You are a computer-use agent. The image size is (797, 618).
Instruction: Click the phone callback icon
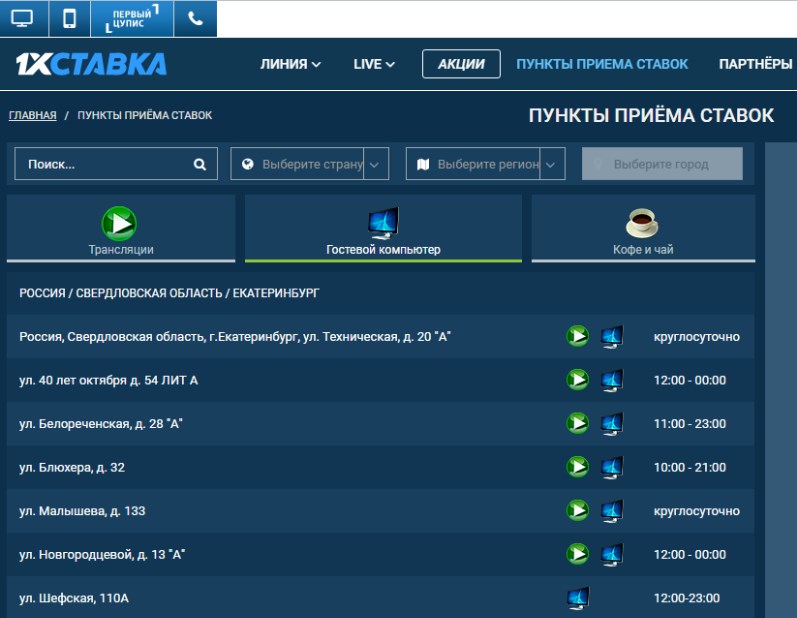(x=195, y=19)
